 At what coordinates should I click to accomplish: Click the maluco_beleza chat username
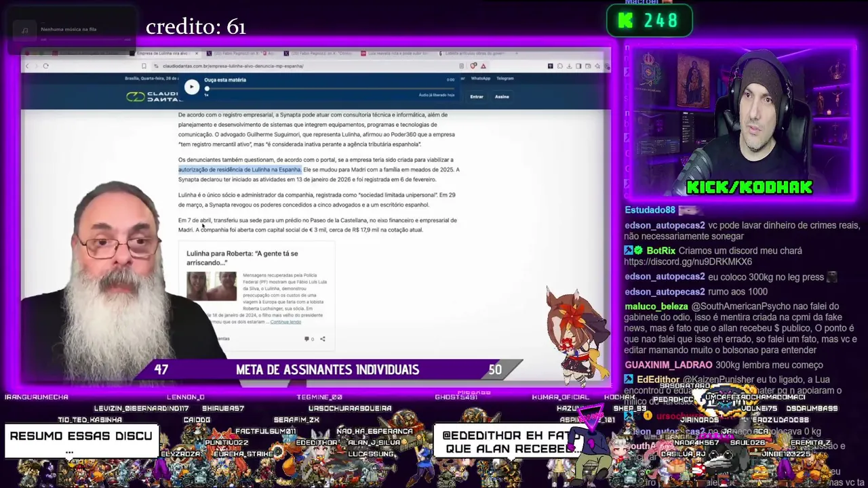tap(656, 306)
